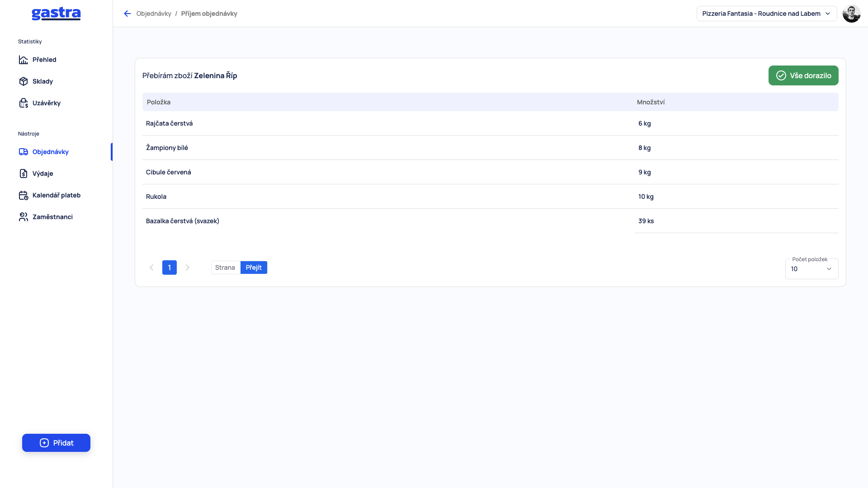
Task: Click the Příjem objednávky breadcrumb text
Action: point(209,14)
